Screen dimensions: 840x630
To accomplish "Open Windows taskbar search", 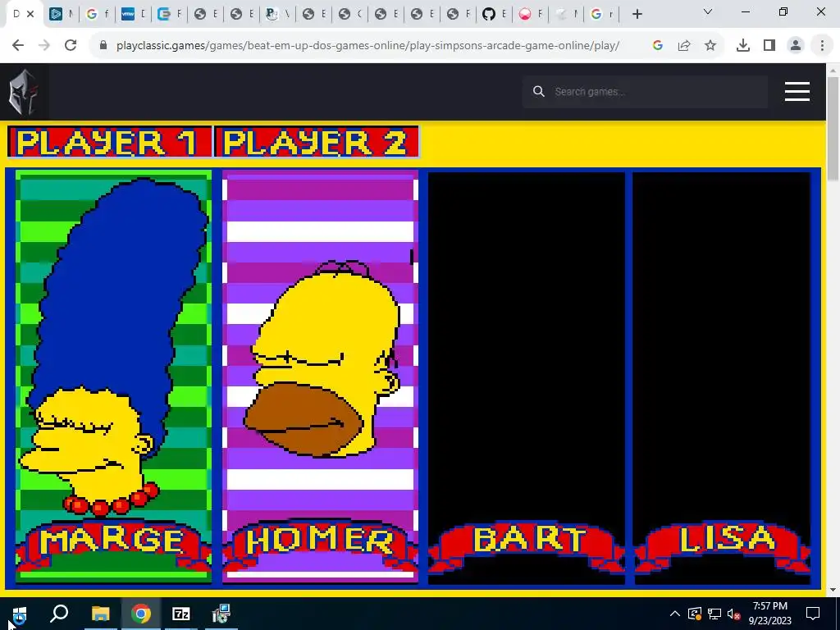I will click(59, 614).
